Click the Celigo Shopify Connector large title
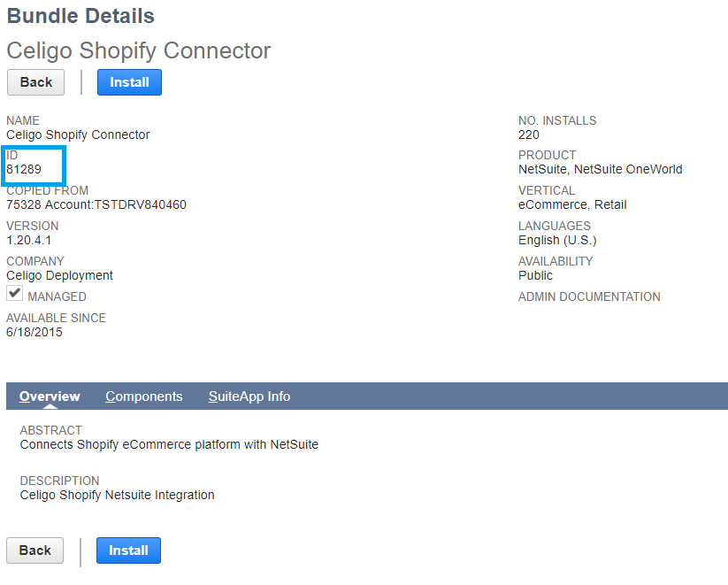Screen dimensions: 728x585 tap(138, 50)
